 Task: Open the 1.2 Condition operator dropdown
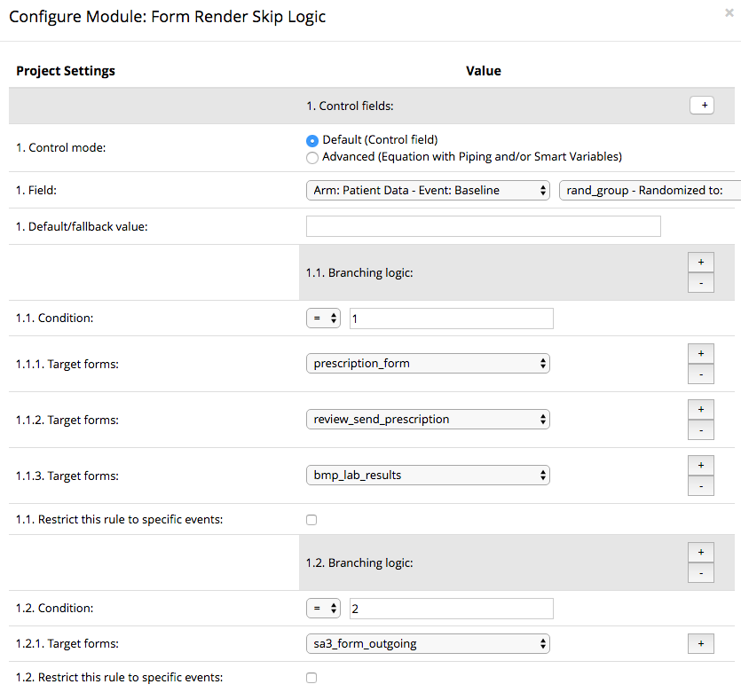323,609
